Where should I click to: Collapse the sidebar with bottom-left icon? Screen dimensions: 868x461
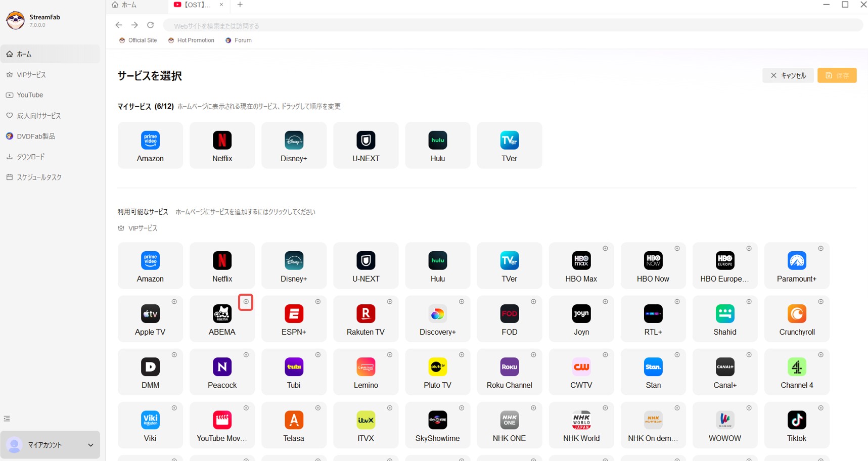point(7,419)
